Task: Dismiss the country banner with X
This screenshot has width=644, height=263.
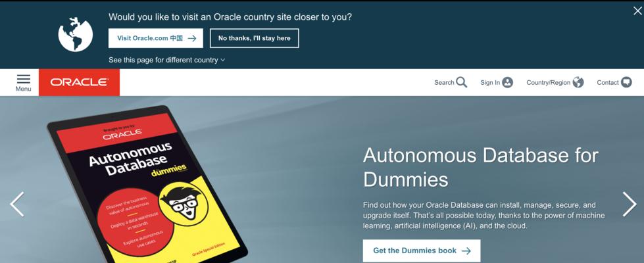Action: 637,11
